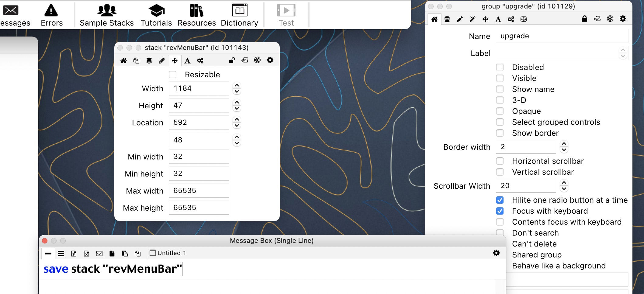Open pencil tab in upgrade group inspector
Screen dimensions: 644x294
[x=460, y=19]
